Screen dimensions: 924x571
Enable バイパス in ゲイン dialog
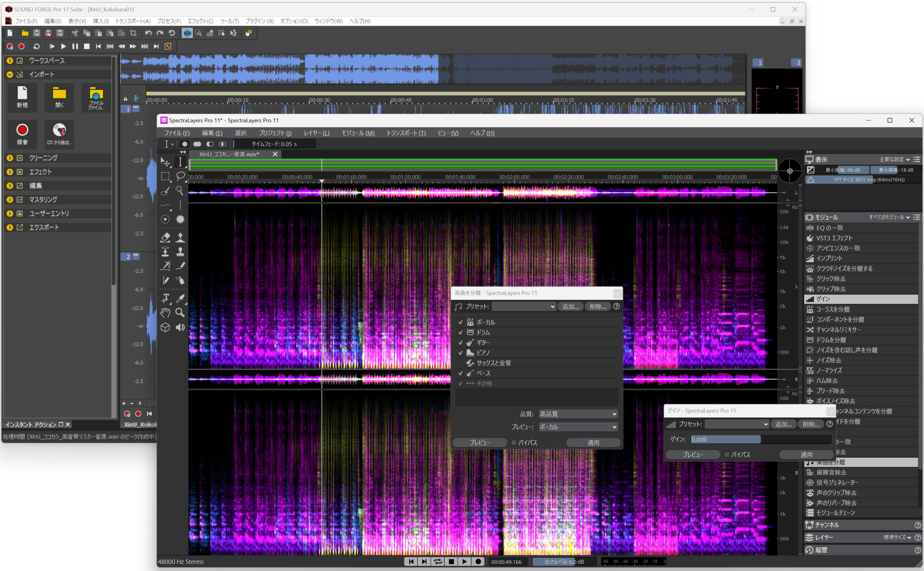pyautogui.click(x=727, y=455)
